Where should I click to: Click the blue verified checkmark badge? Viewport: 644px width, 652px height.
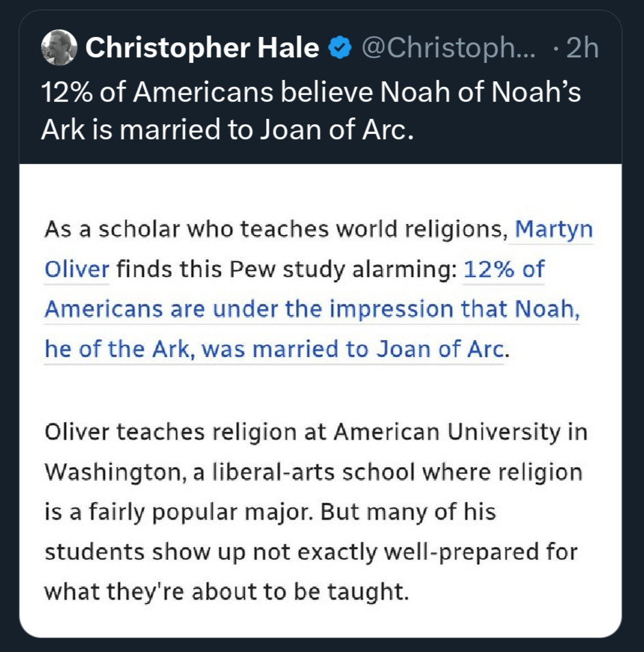[x=340, y=48]
